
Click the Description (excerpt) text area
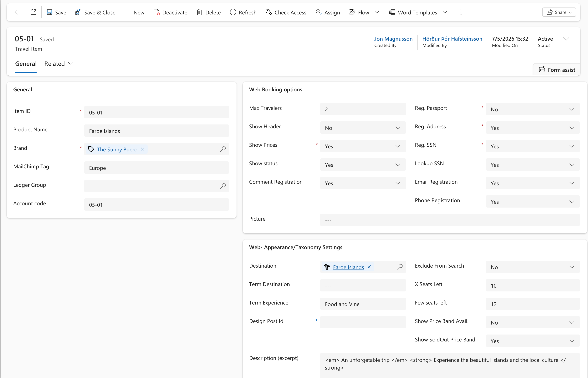click(450, 365)
